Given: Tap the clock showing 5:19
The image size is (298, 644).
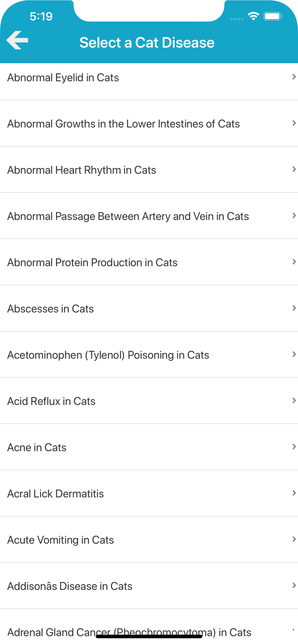Looking at the screenshot, I should point(41,17).
